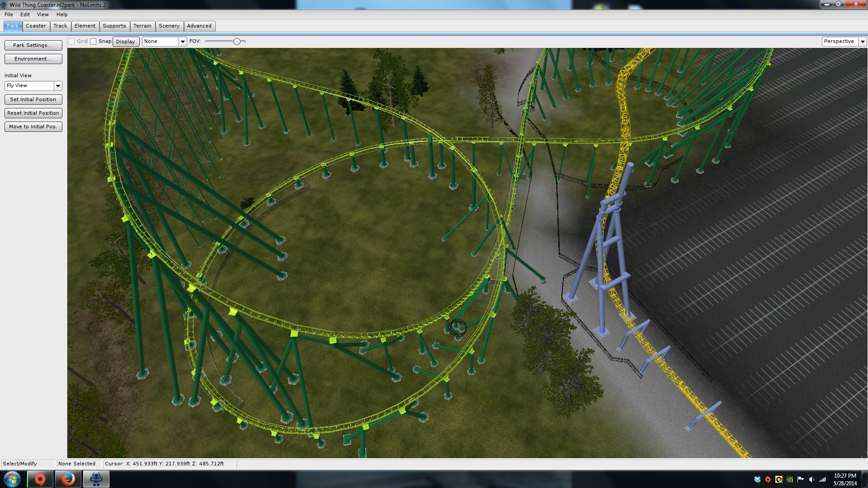868x488 pixels.
Task: Switch to the Supports tab
Action: tap(114, 26)
